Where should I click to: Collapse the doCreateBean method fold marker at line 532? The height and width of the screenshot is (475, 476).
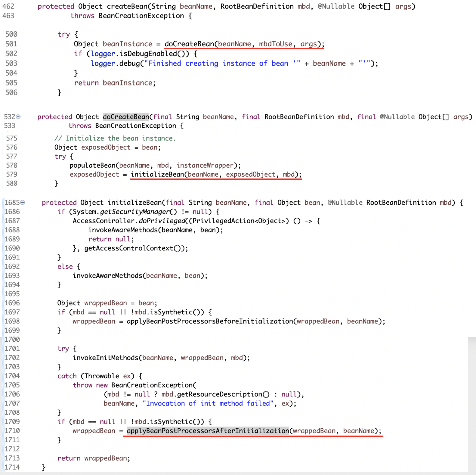[x=18, y=117]
